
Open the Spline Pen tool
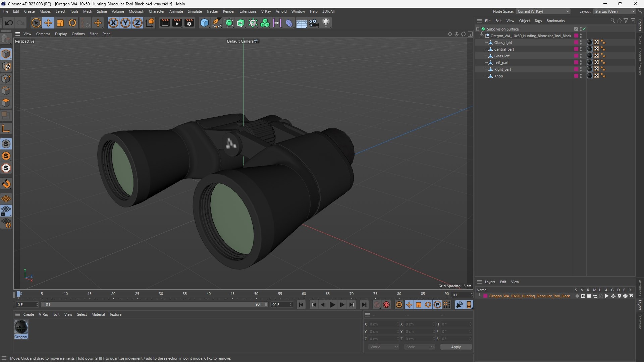217,23
